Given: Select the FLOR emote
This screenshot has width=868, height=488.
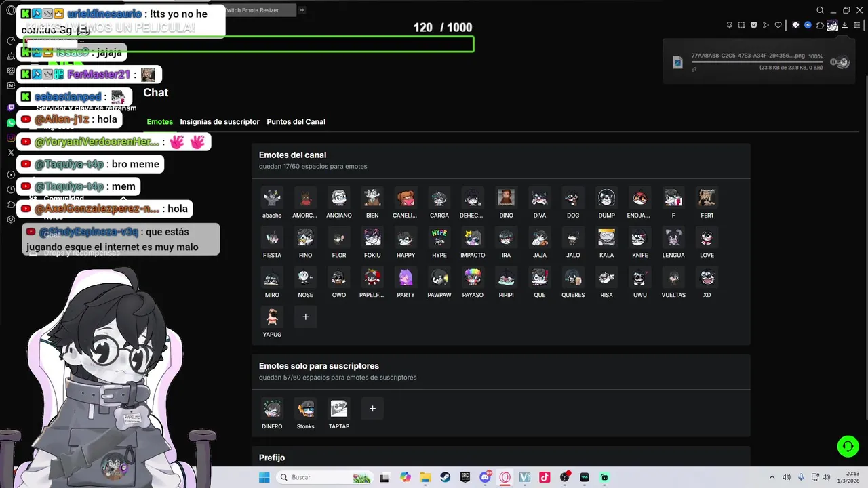Looking at the screenshot, I should [x=339, y=238].
